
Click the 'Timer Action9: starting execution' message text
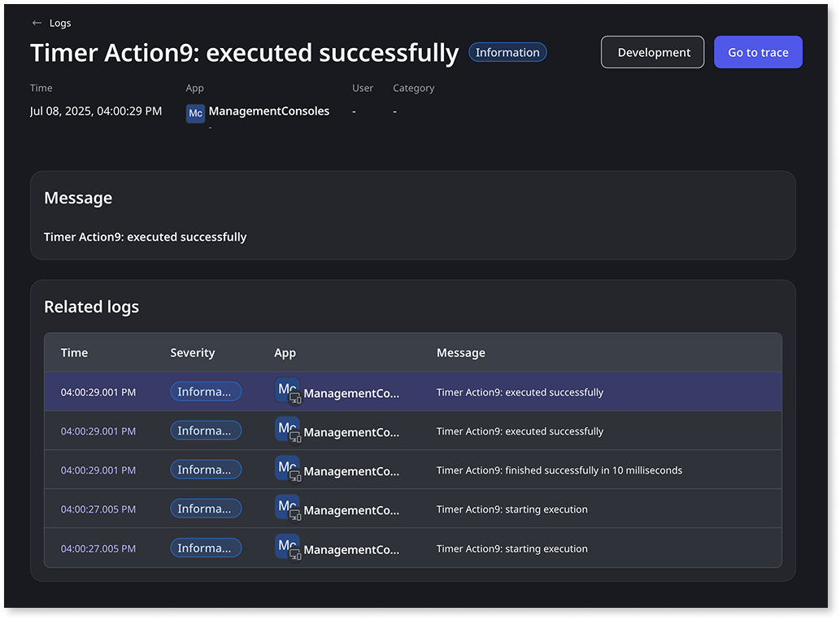511,509
